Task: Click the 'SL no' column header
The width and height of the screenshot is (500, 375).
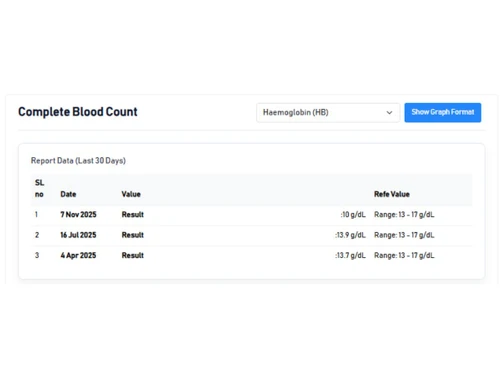Action: tap(39, 188)
